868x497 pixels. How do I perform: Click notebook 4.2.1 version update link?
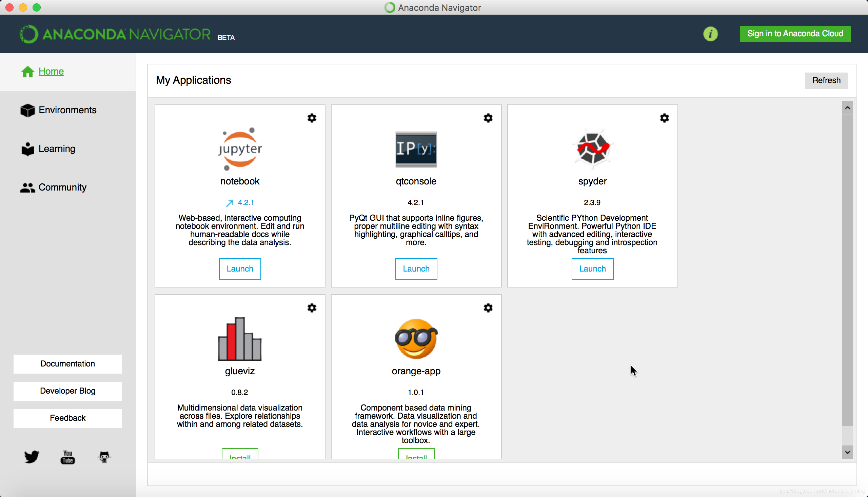tap(241, 203)
